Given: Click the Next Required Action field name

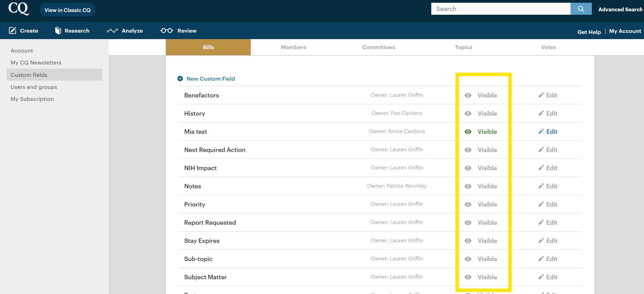Looking at the screenshot, I should click(215, 150).
